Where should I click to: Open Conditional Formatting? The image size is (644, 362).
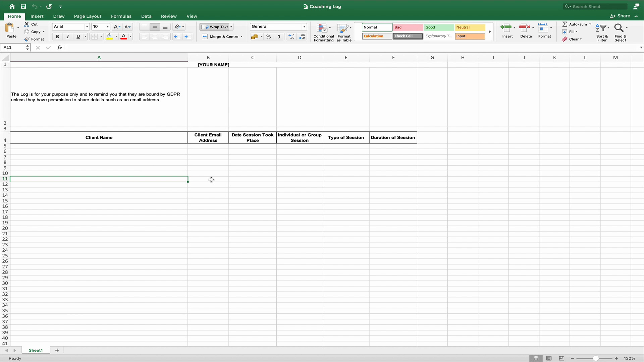point(323,33)
